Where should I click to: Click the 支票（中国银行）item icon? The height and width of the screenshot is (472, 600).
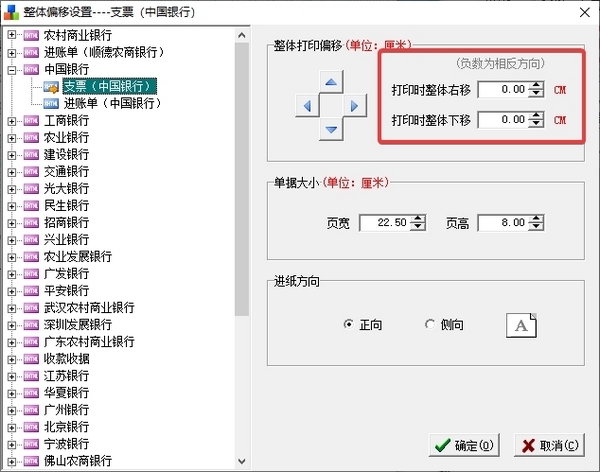click(x=51, y=87)
